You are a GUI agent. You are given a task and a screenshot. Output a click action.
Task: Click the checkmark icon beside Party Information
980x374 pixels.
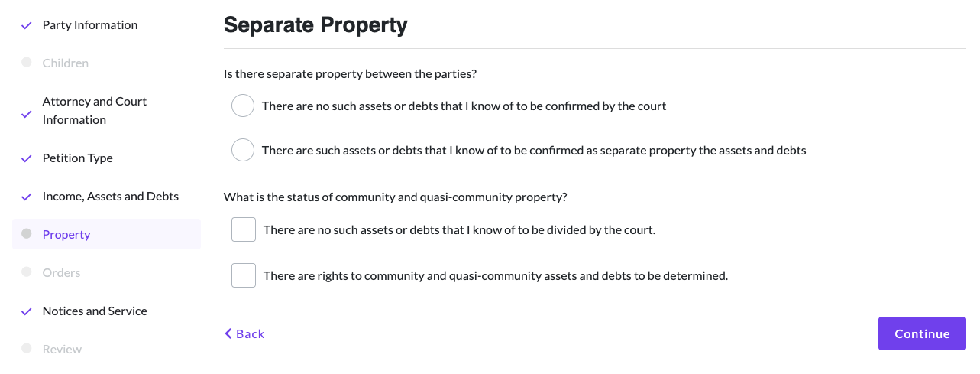(x=27, y=25)
